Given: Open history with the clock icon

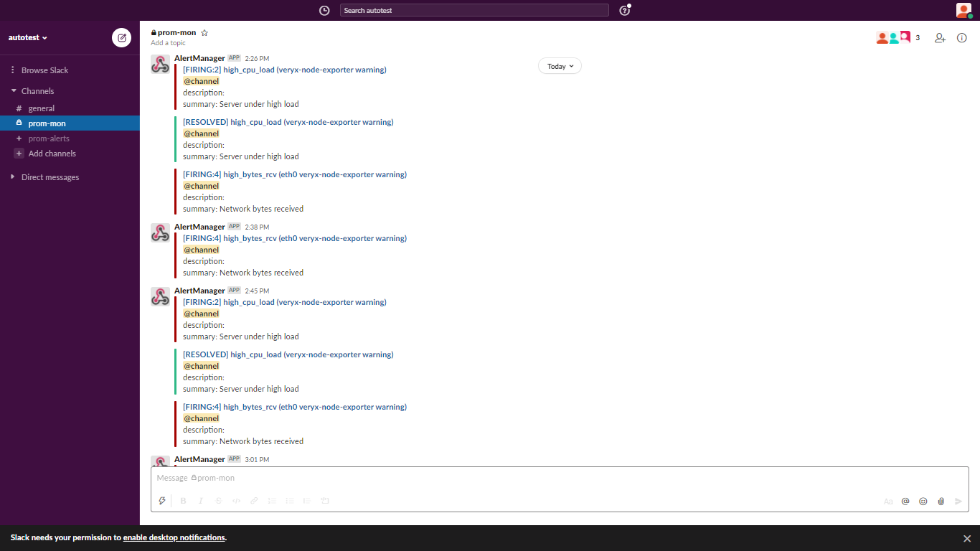Looking at the screenshot, I should click(324, 10).
